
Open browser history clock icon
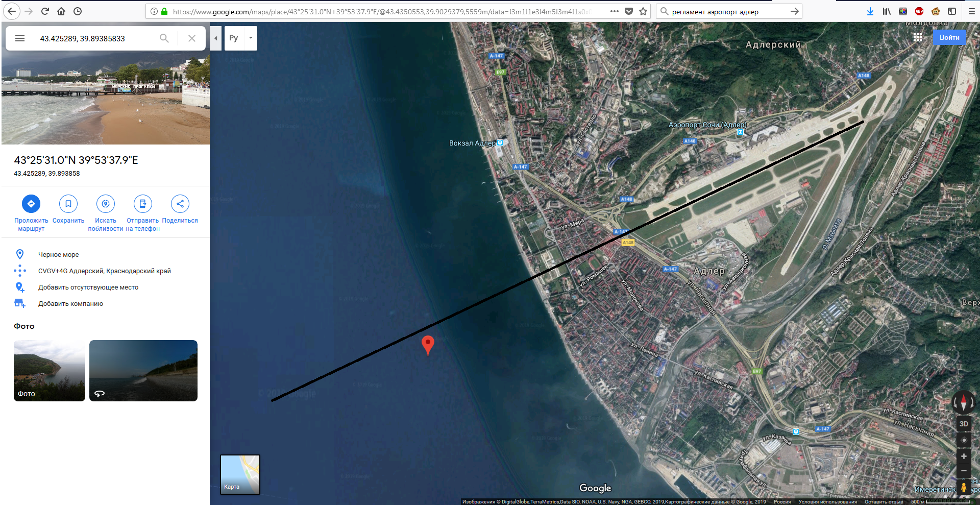pyautogui.click(x=78, y=11)
